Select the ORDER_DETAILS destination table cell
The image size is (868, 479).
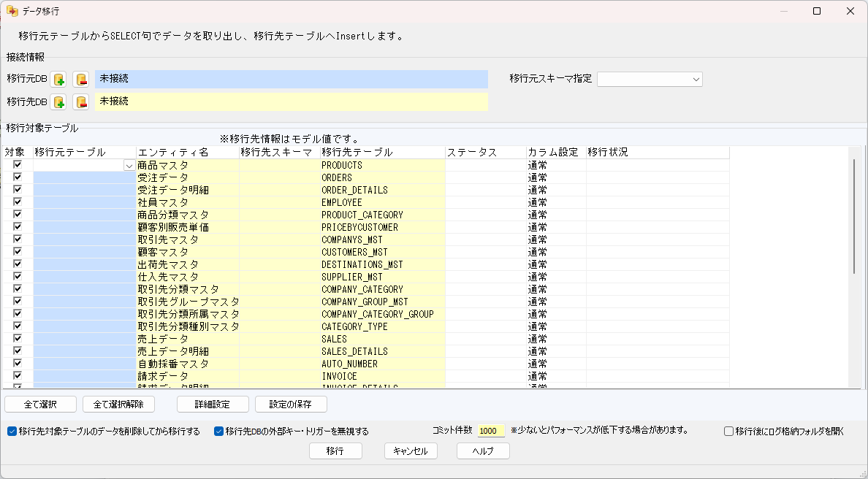(383, 191)
